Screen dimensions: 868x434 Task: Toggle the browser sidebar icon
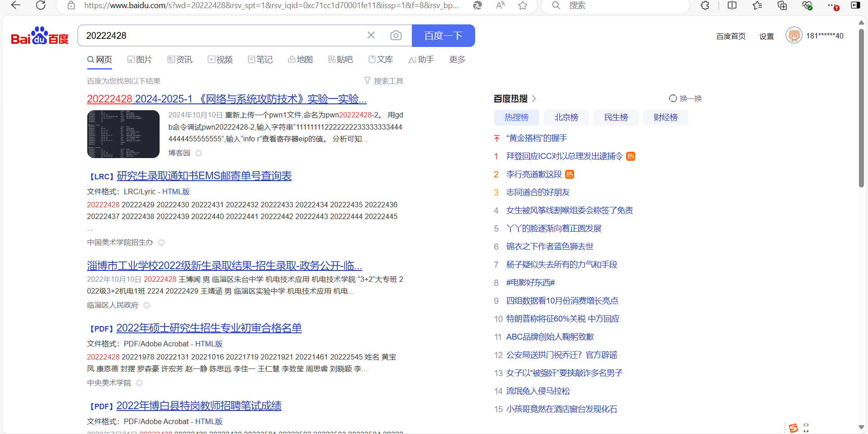855,5
